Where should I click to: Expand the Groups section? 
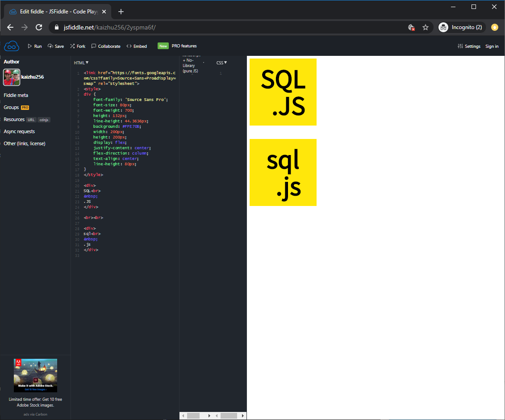11,107
